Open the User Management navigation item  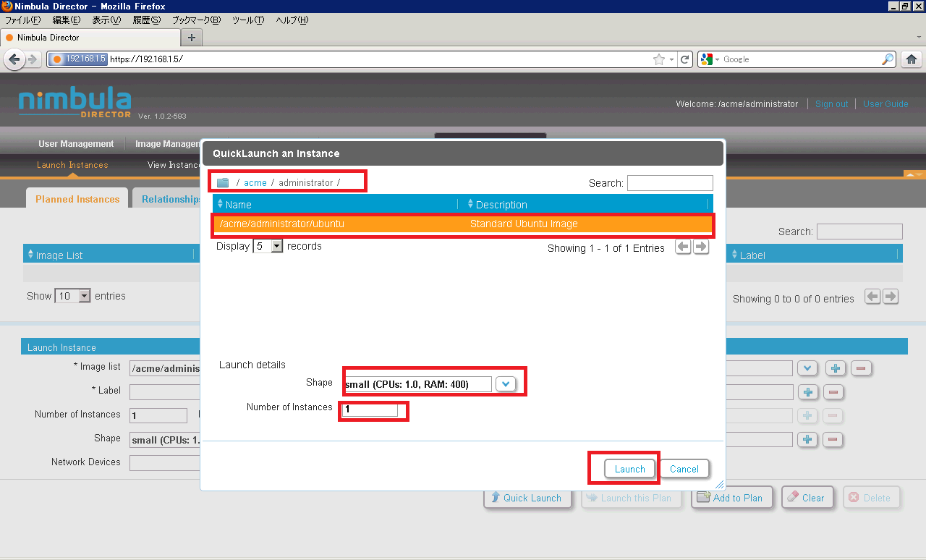[x=76, y=144]
